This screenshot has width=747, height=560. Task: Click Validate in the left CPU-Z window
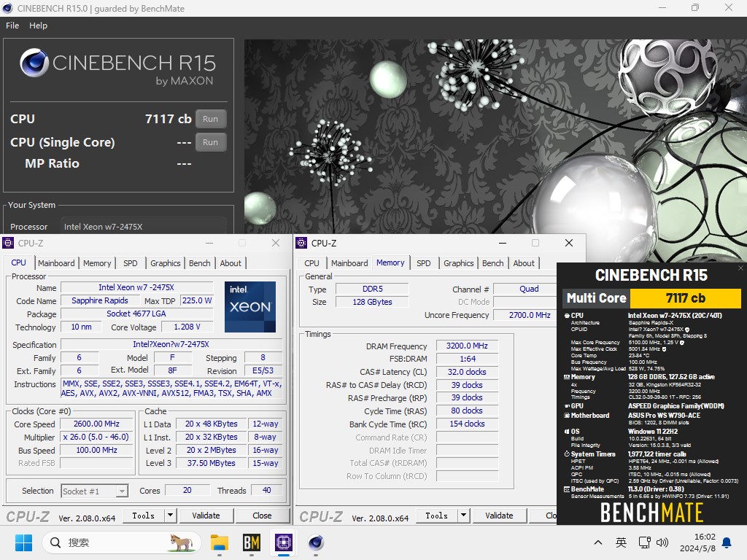pos(206,516)
